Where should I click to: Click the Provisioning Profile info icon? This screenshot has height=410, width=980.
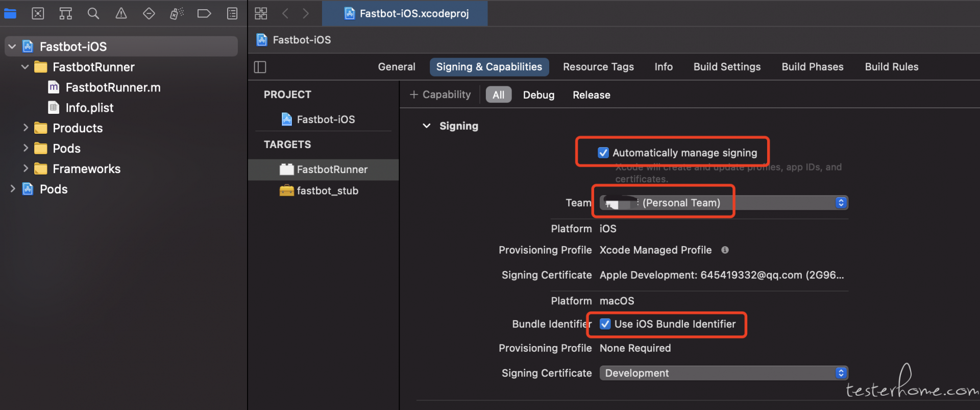pyautogui.click(x=725, y=250)
